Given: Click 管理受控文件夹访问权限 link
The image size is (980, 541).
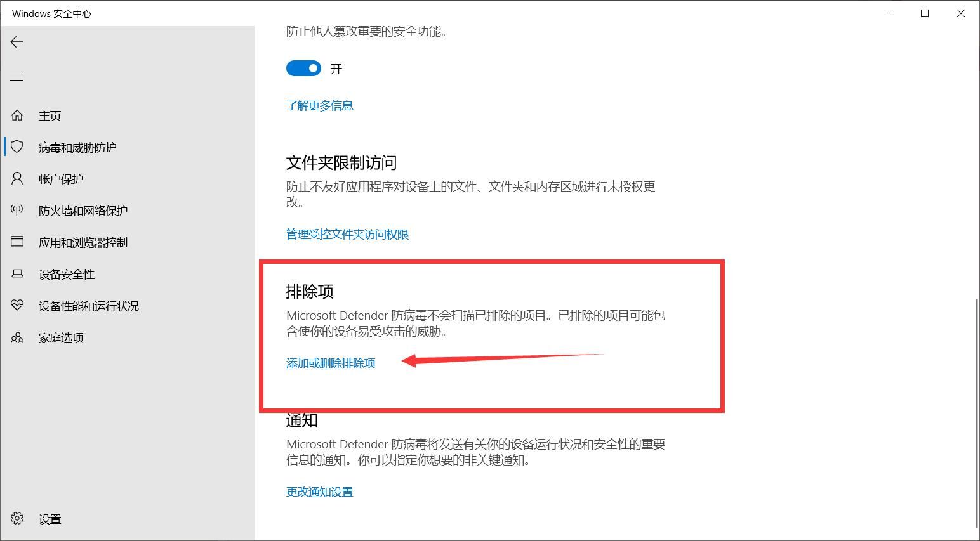Looking at the screenshot, I should (347, 235).
